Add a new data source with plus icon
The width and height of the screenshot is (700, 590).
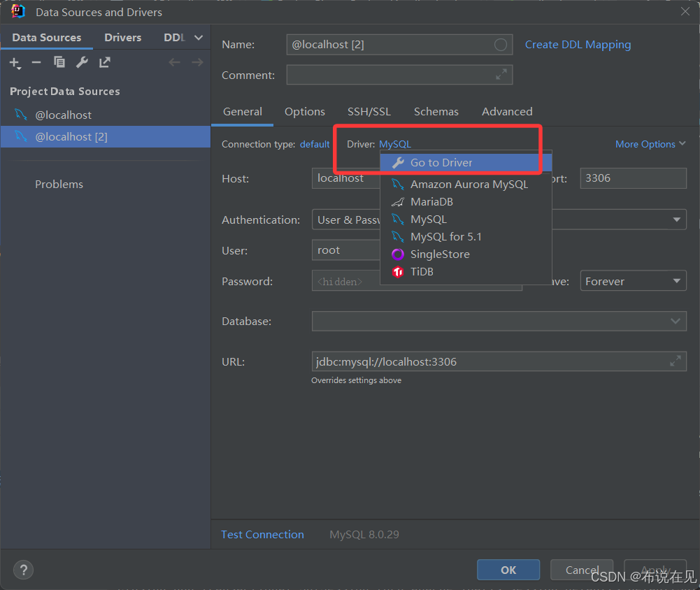pos(15,63)
